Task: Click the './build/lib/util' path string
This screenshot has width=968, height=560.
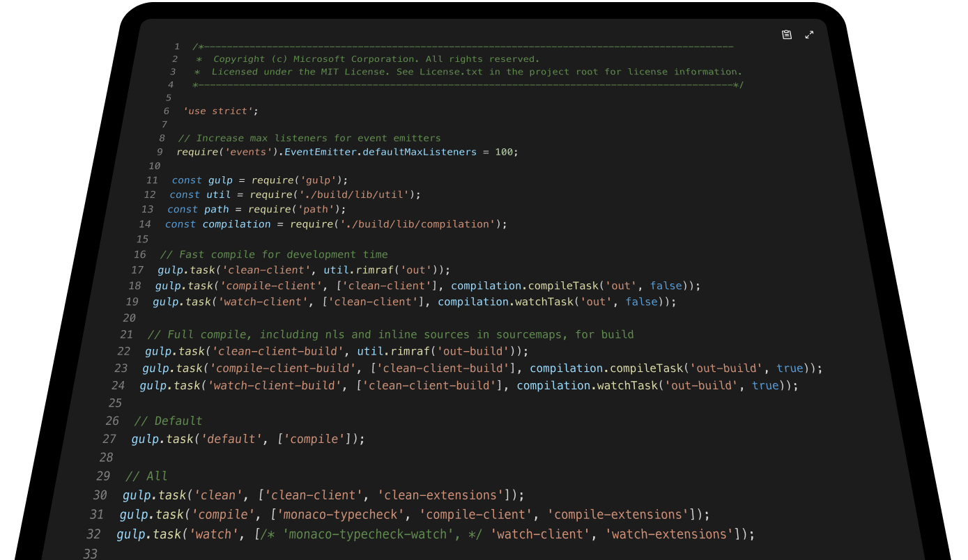Action: [355, 195]
